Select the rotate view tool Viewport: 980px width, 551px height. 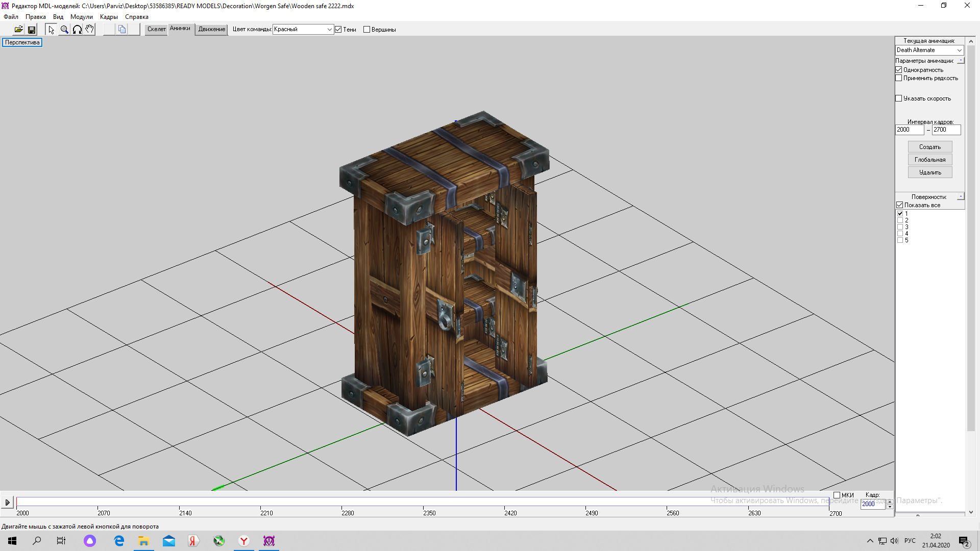[77, 30]
